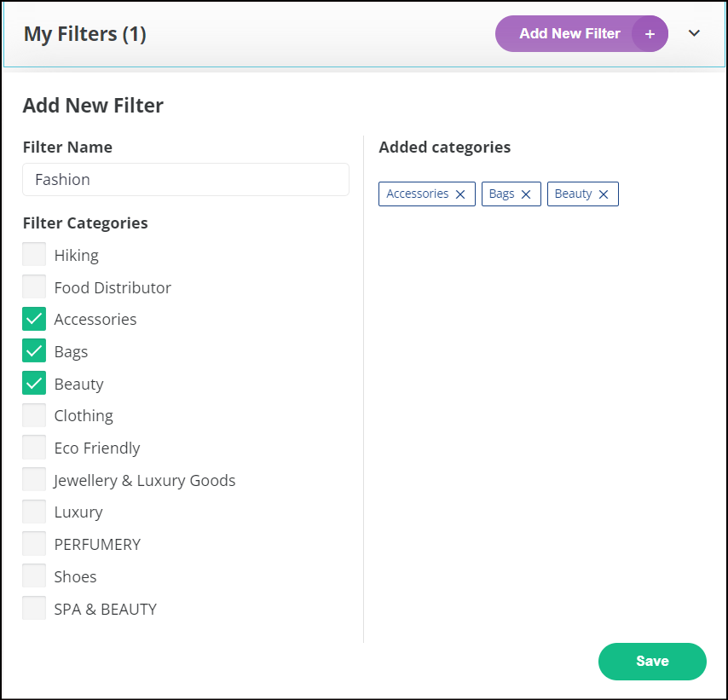The height and width of the screenshot is (700, 728).
Task: Select Jewellery & Luxury Goods checkbox
Action: click(34, 479)
